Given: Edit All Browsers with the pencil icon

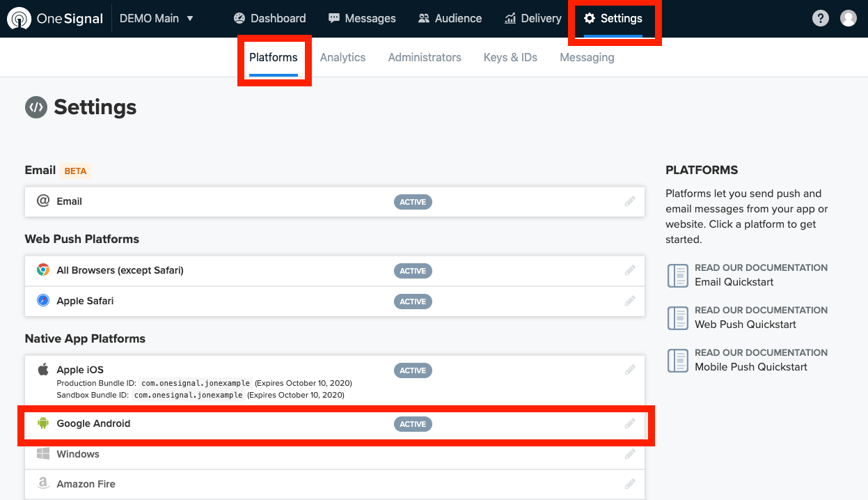Looking at the screenshot, I should click(630, 270).
